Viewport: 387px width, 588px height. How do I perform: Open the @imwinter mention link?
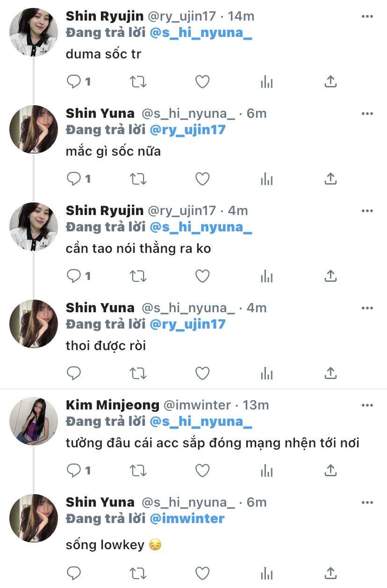[186, 518]
